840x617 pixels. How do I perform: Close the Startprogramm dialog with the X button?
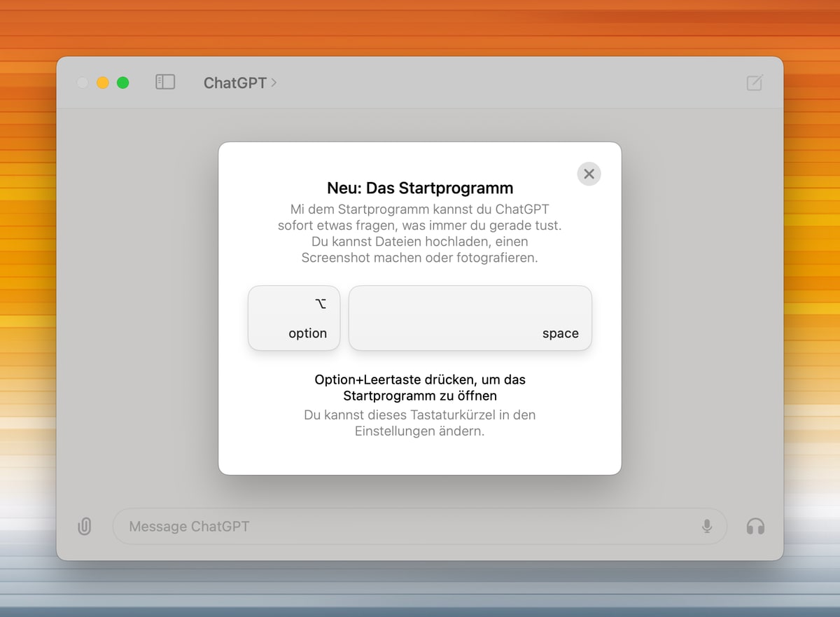click(x=589, y=174)
